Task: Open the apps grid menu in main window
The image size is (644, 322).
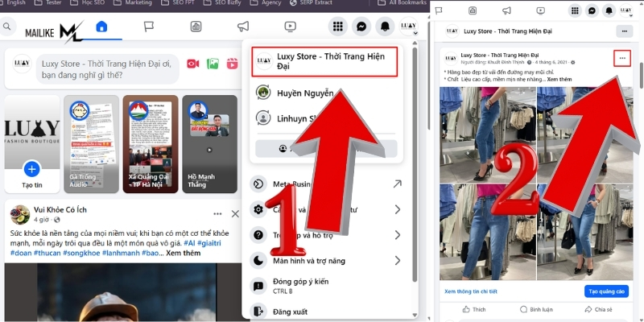Action: tap(337, 27)
